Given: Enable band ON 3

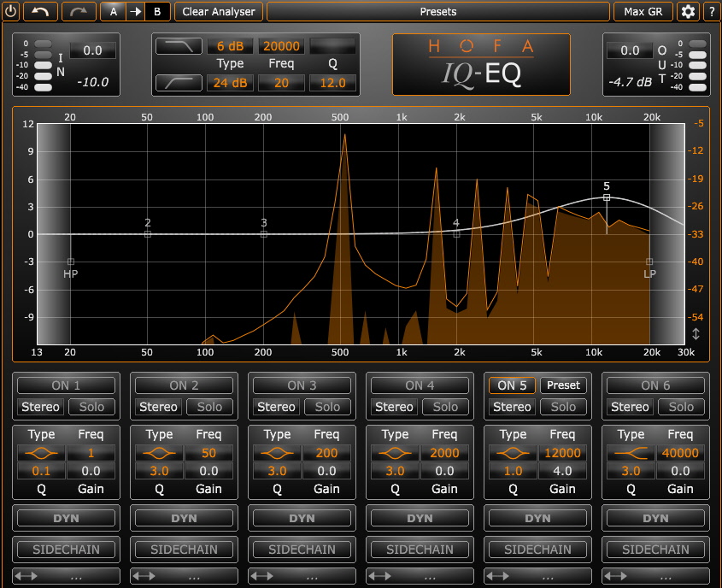Looking at the screenshot, I should pos(302,385).
